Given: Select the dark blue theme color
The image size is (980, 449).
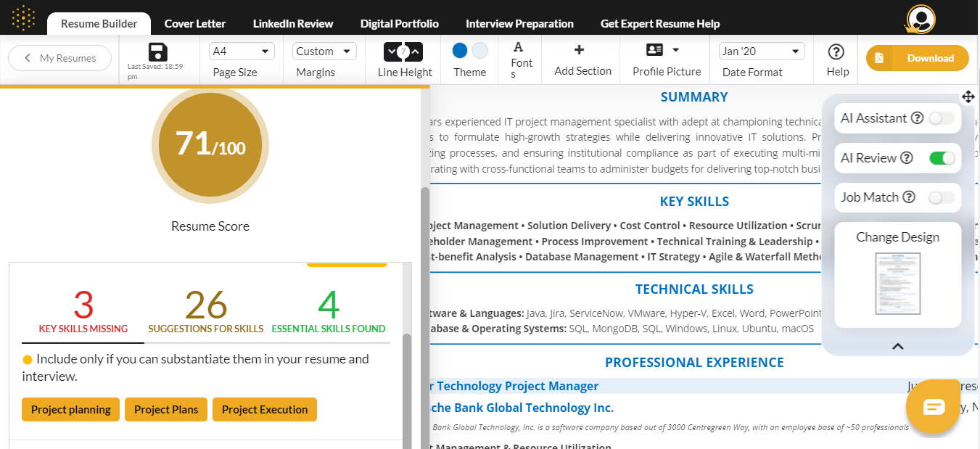Looking at the screenshot, I should click(460, 51).
